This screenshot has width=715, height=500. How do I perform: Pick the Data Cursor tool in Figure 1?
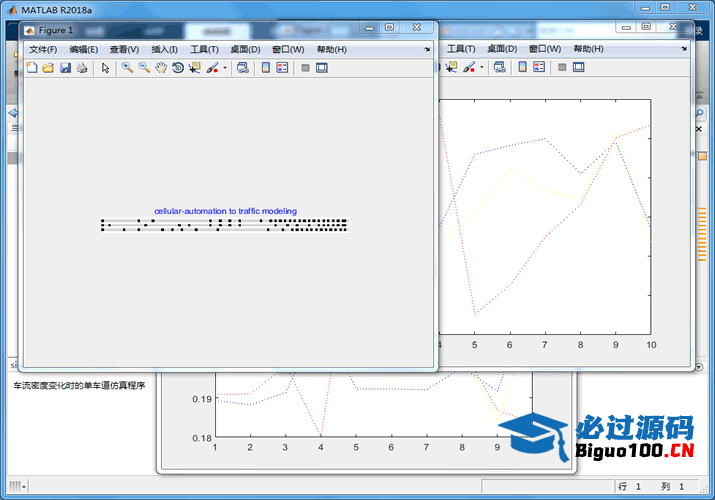pos(194,68)
